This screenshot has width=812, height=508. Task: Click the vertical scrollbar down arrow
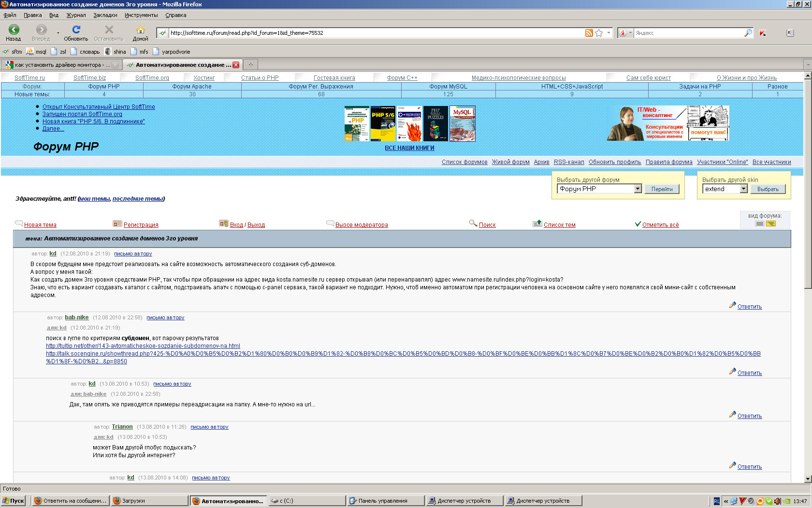coord(808,478)
